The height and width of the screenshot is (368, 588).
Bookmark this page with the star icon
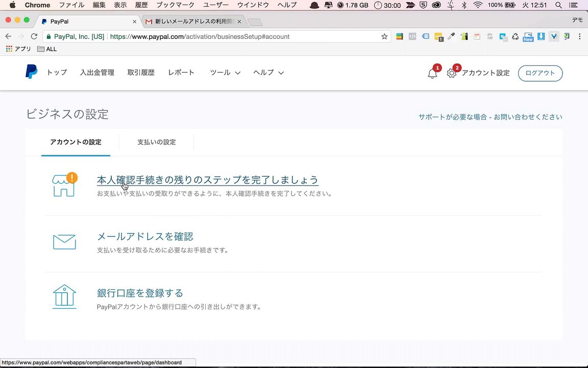384,36
